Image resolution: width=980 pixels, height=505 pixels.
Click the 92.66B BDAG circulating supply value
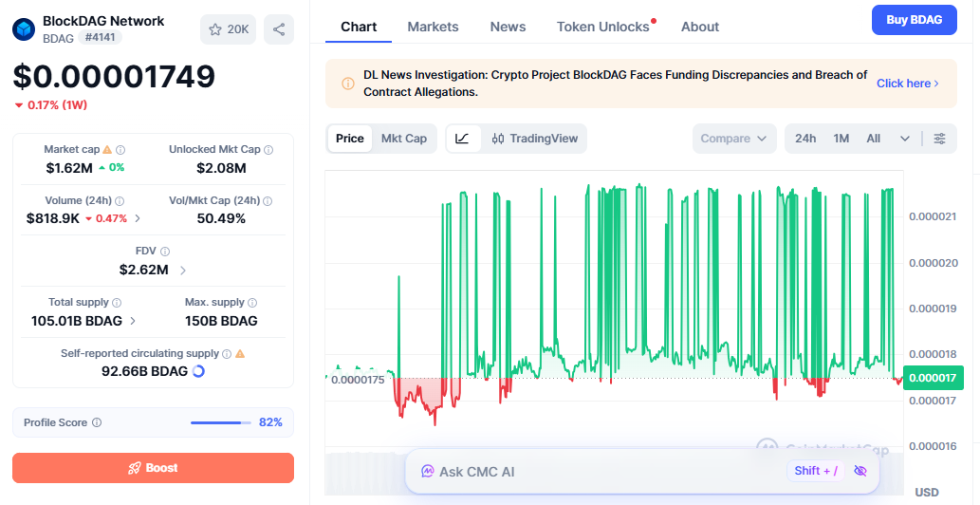tap(145, 371)
